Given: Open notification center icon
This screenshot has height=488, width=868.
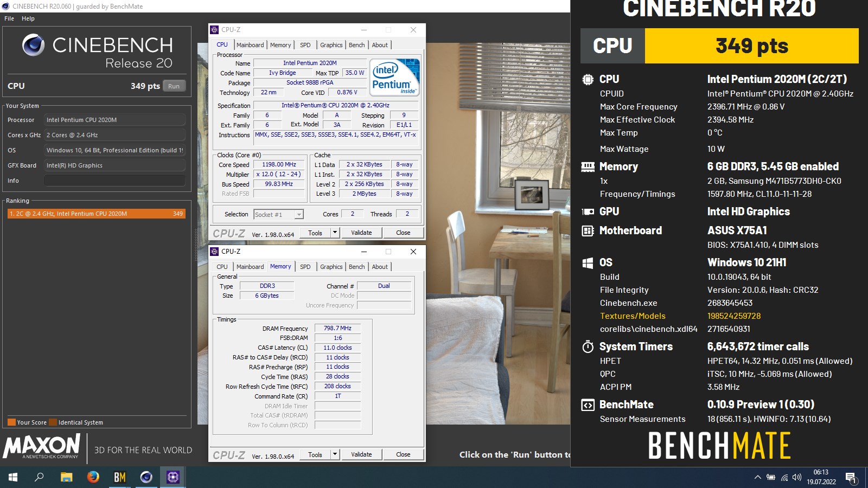Looking at the screenshot, I should (x=851, y=477).
